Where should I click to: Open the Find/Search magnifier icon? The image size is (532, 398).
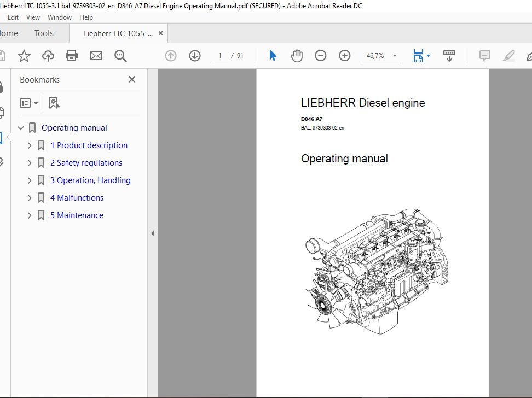(x=120, y=55)
